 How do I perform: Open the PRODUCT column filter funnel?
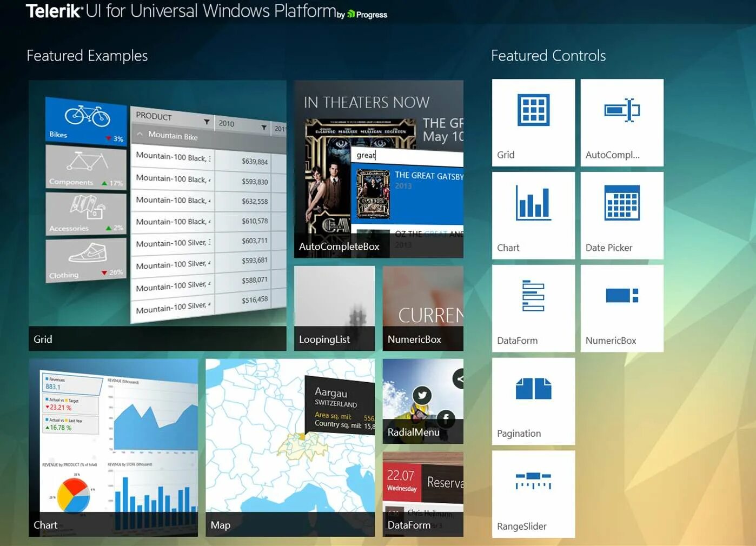[x=207, y=122]
